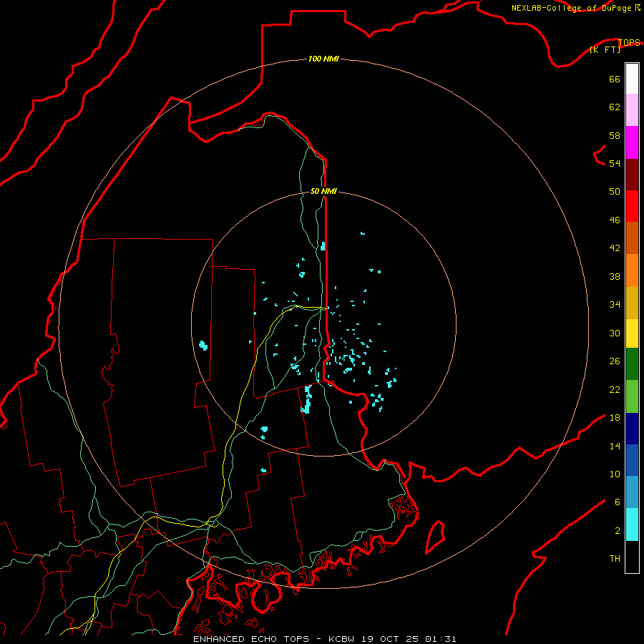
Task: Click the "50 NMI" range ring label
Action: coord(323,191)
